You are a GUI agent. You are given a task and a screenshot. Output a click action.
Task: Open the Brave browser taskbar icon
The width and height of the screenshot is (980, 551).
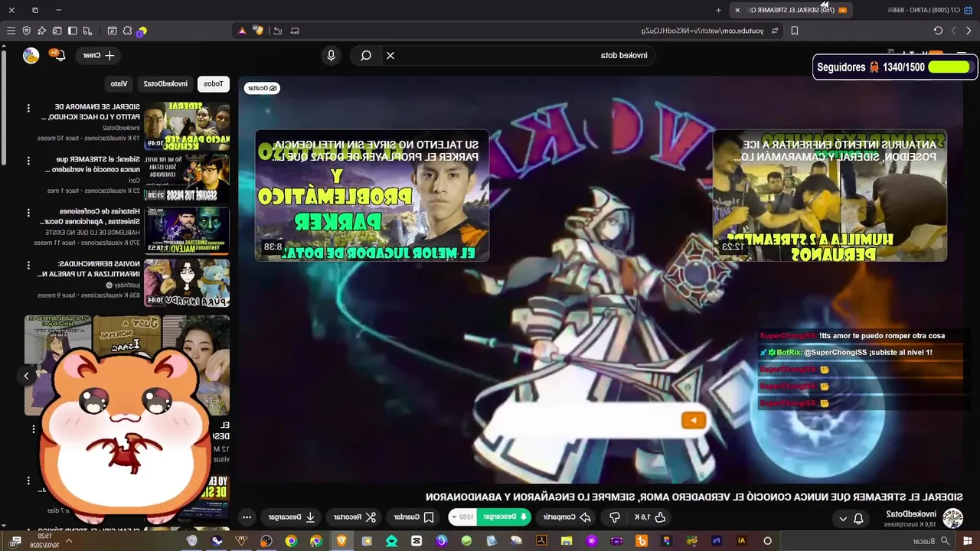pyautogui.click(x=341, y=541)
